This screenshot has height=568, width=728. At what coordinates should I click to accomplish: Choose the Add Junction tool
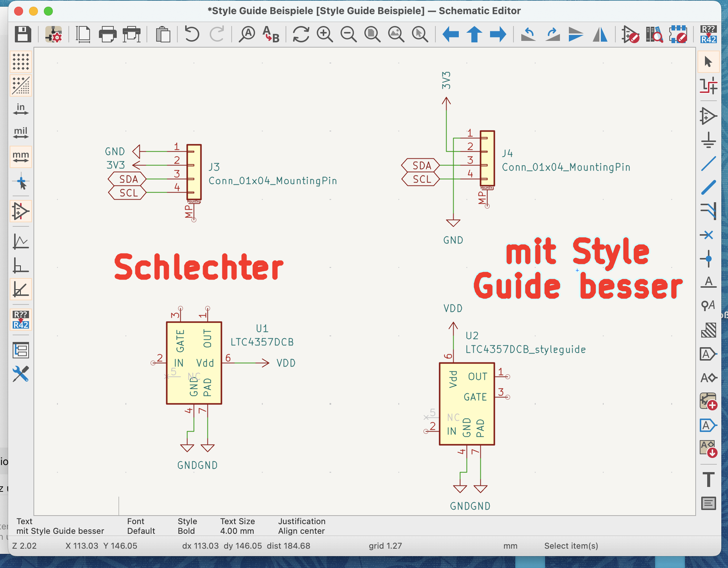click(x=708, y=259)
